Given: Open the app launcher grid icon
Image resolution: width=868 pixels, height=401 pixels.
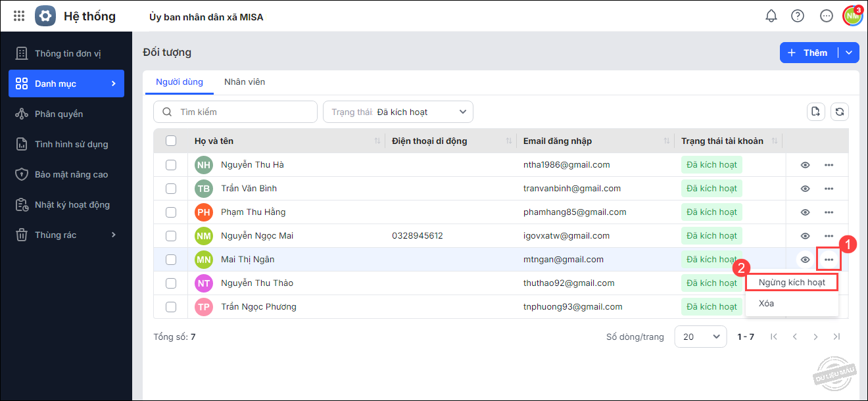Looking at the screenshot, I should [19, 16].
